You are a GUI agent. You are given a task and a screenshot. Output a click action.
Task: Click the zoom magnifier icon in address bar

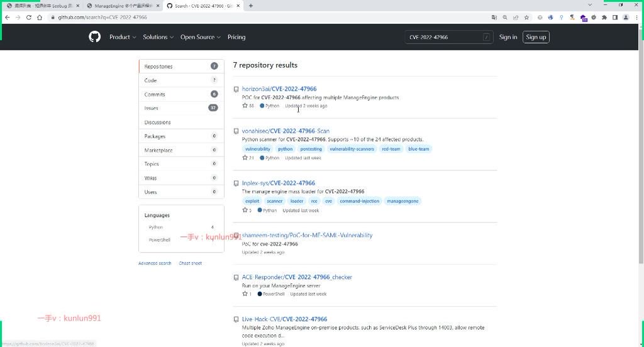click(x=505, y=17)
